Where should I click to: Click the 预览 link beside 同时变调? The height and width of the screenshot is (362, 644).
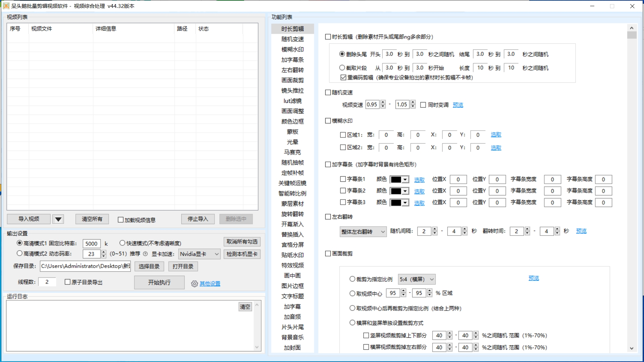click(458, 105)
